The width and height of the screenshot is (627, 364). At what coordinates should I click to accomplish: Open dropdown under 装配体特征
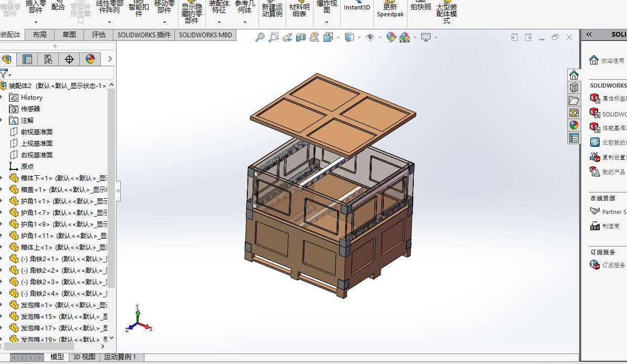click(219, 23)
